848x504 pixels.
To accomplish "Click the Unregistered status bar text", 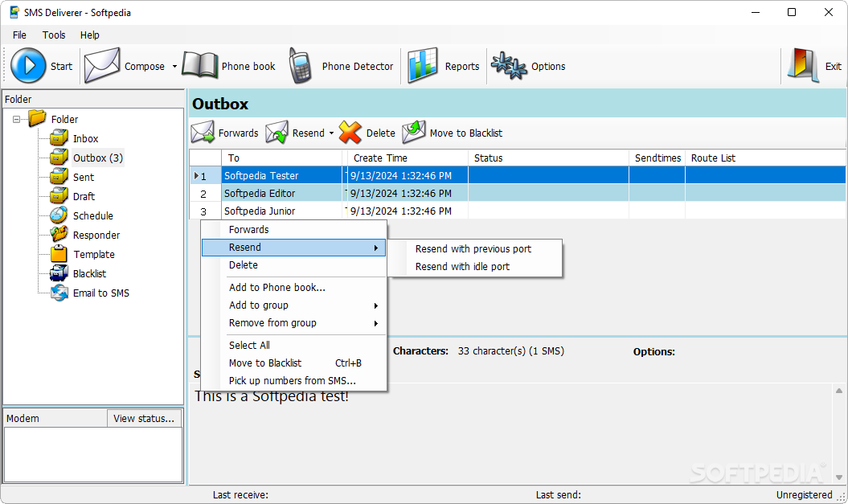I will pyautogui.click(x=805, y=495).
